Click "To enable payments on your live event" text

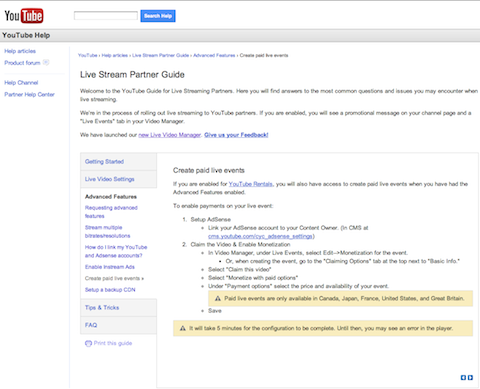pos(223,206)
